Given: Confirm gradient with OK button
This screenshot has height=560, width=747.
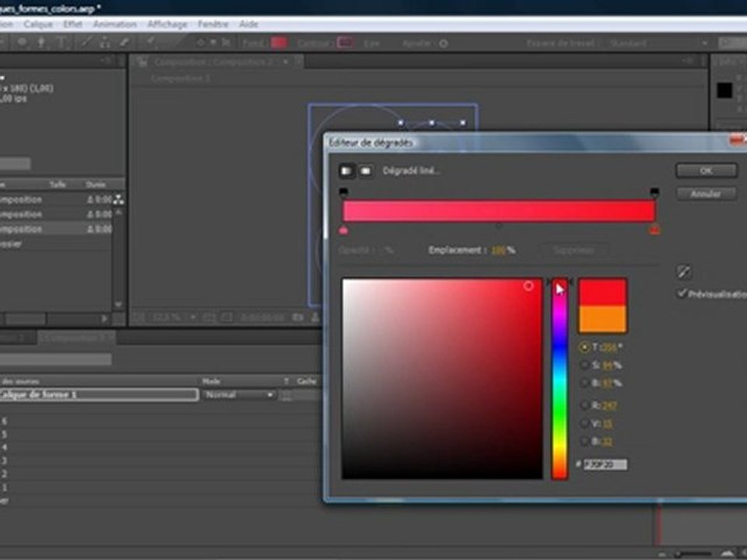Looking at the screenshot, I should [x=706, y=170].
